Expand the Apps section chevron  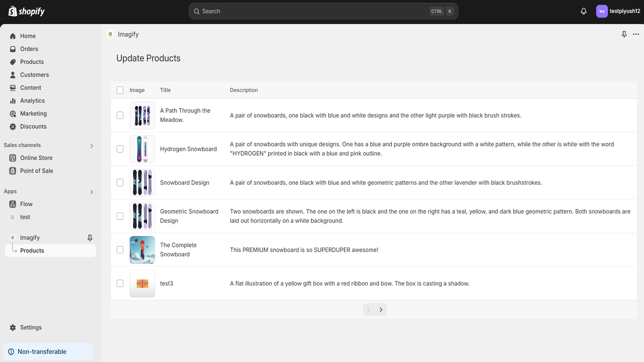pos(91,192)
